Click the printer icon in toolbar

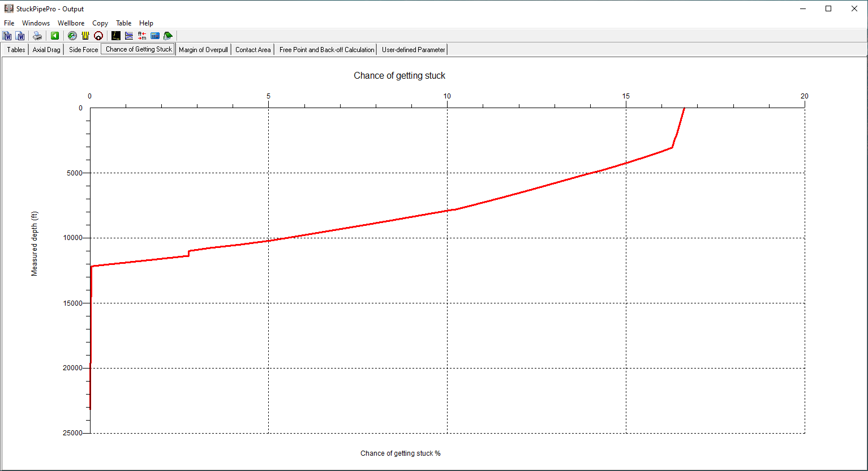coord(37,36)
